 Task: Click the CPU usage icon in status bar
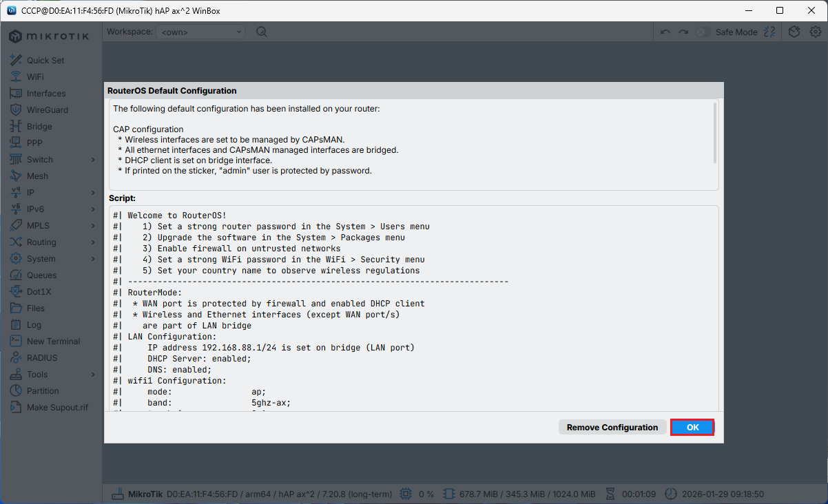[406, 494]
